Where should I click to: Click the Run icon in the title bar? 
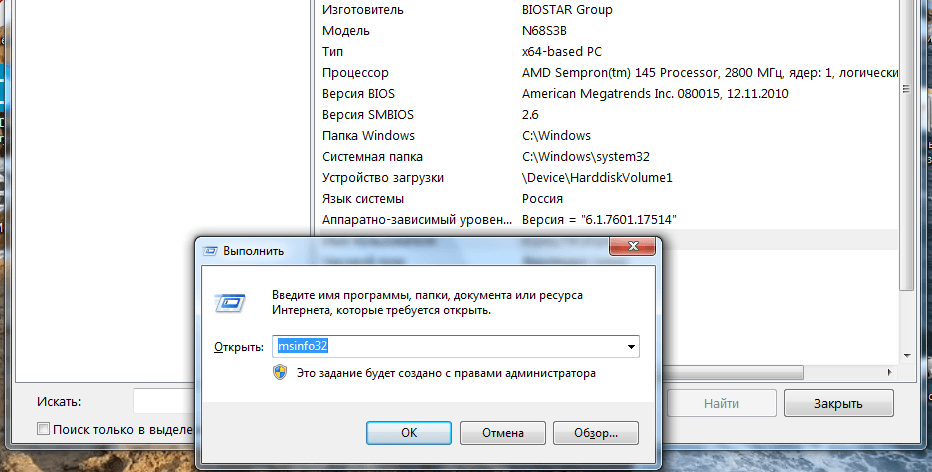pos(212,250)
